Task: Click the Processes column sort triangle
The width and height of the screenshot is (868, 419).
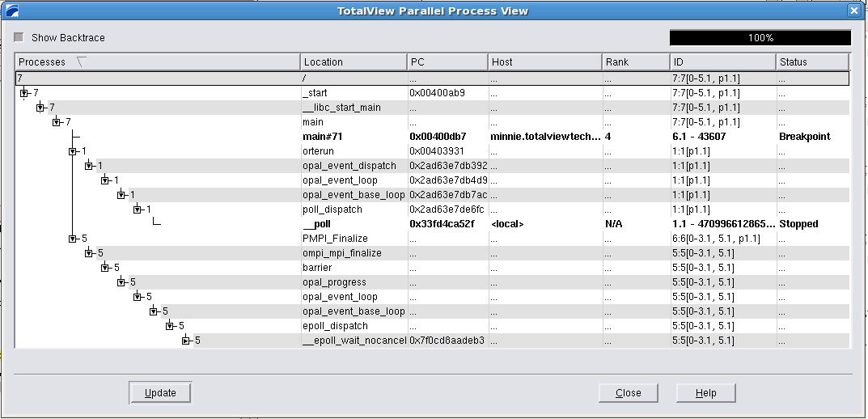Action: tap(81, 62)
